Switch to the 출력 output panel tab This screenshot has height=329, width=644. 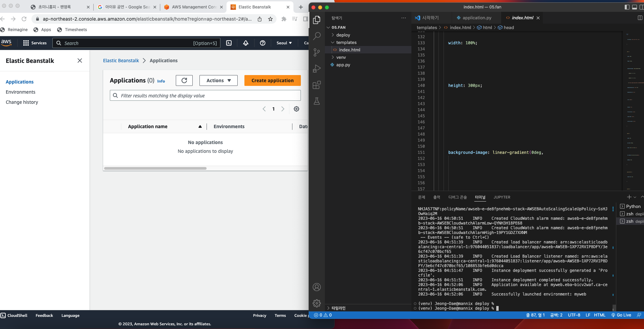click(x=437, y=197)
